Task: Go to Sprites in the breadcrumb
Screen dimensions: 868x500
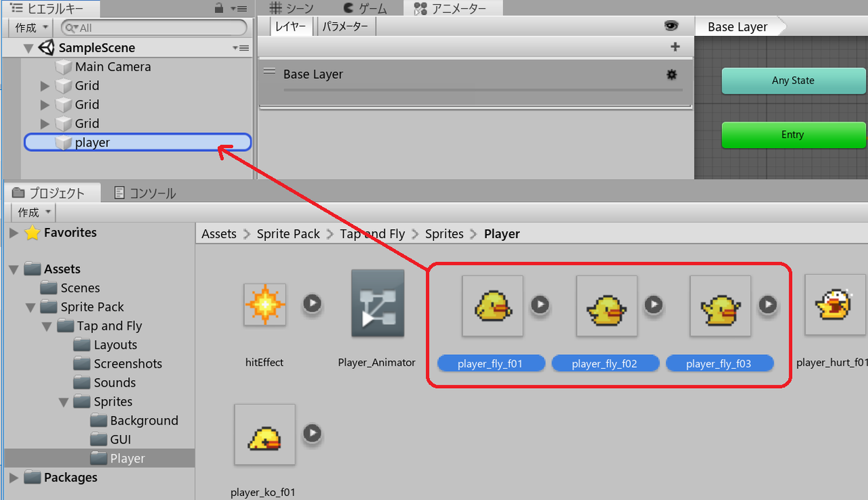Action: (x=444, y=234)
